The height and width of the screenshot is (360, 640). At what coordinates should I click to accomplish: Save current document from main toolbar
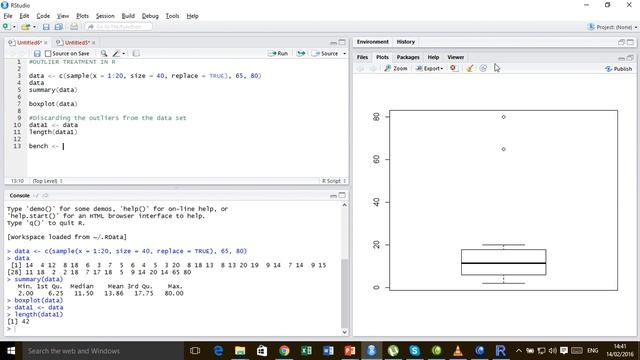tap(46, 27)
